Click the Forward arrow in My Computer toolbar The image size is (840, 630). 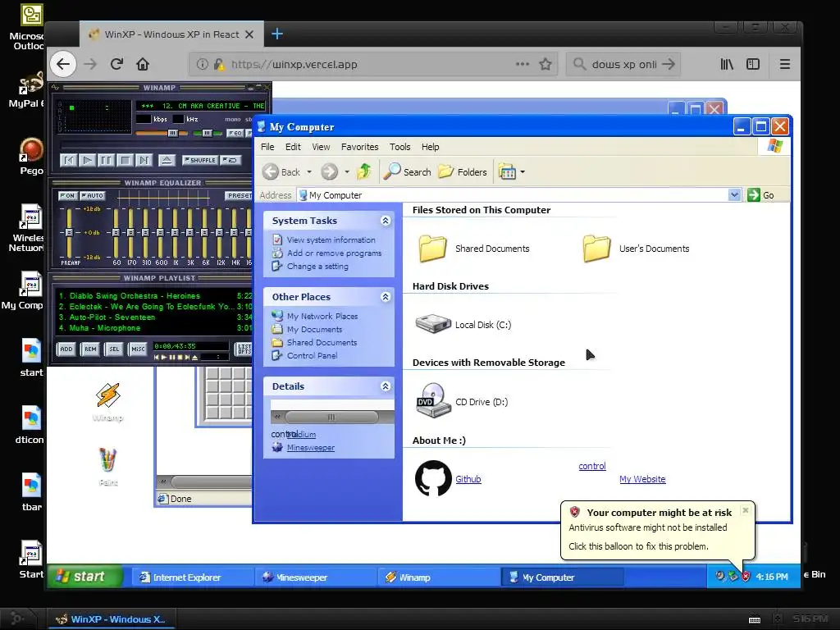coord(330,172)
